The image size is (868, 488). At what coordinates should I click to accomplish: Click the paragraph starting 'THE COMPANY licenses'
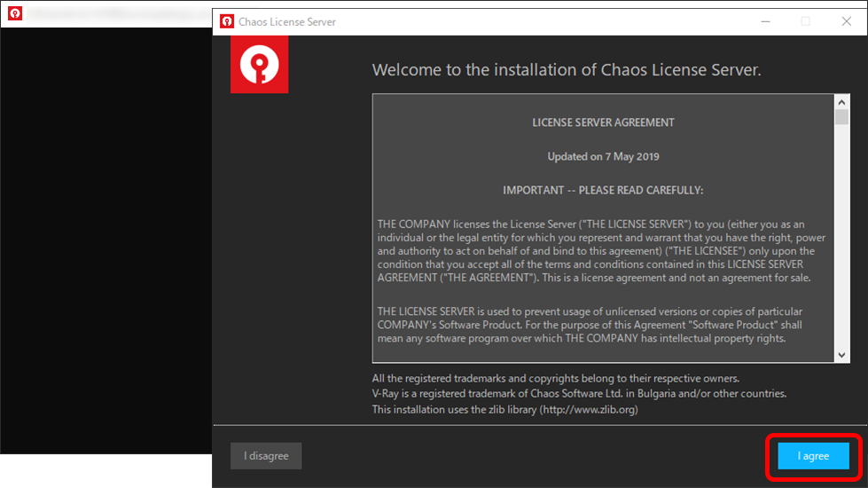point(601,251)
